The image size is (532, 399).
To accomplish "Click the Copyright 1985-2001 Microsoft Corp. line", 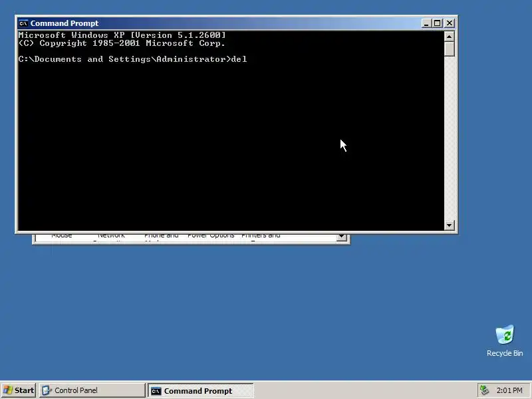I will coord(122,43).
